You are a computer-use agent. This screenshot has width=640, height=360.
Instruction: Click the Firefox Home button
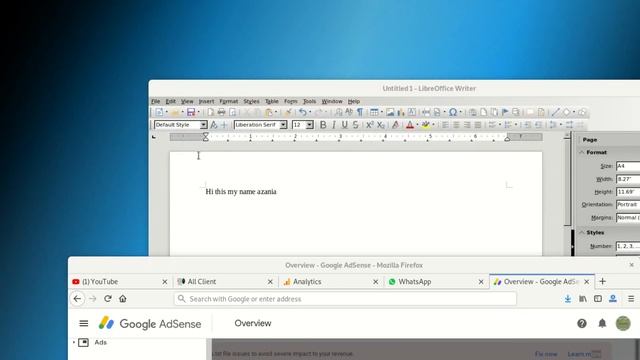pyautogui.click(x=122, y=299)
